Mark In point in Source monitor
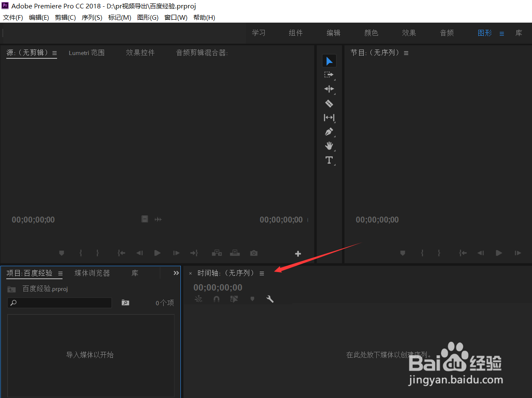The height and width of the screenshot is (398, 532). (81, 253)
